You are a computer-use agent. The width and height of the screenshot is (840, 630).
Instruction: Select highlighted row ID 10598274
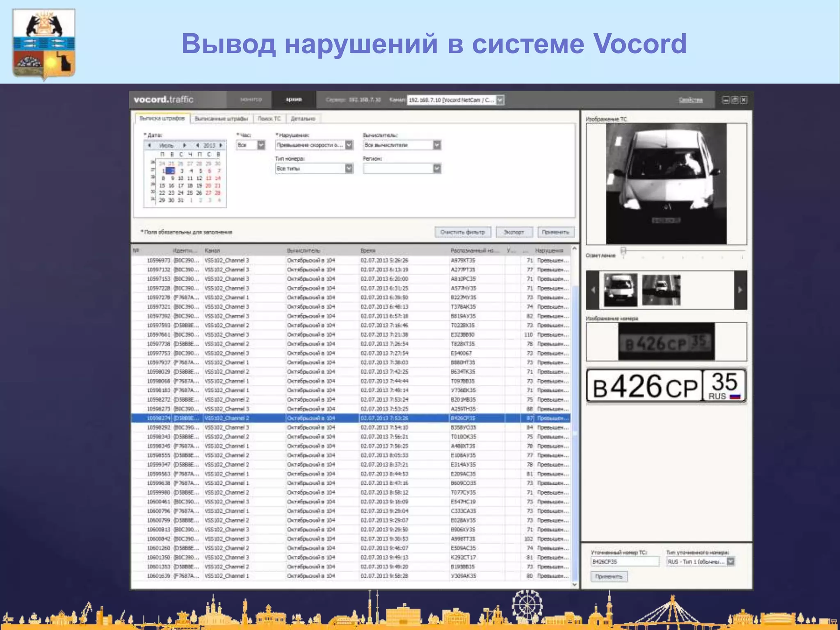[x=351, y=418]
